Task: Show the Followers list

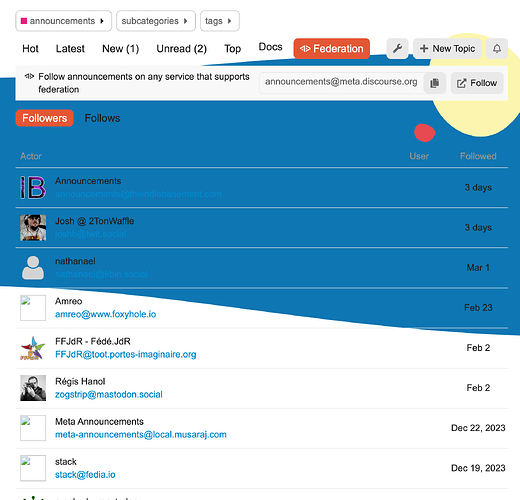Action: click(x=44, y=118)
